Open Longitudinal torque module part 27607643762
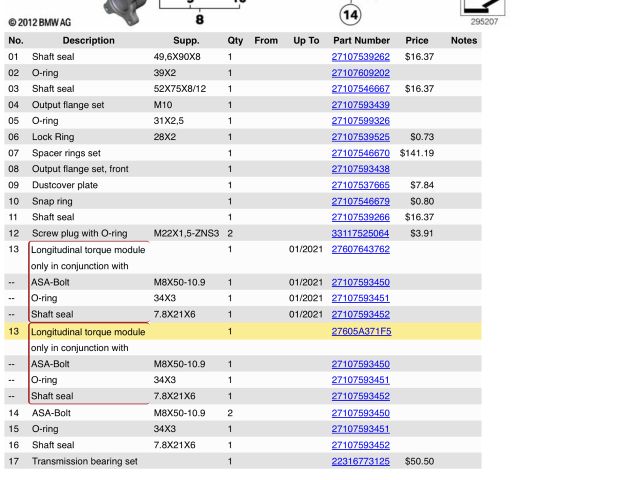The width and height of the screenshot is (640, 480). pos(360,249)
